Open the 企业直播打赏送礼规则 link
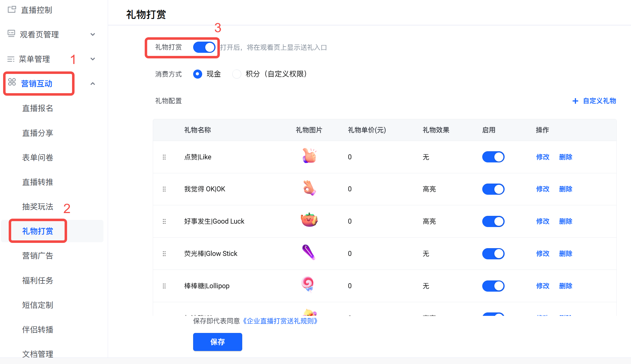 pyautogui.click(x=280, y=321)
